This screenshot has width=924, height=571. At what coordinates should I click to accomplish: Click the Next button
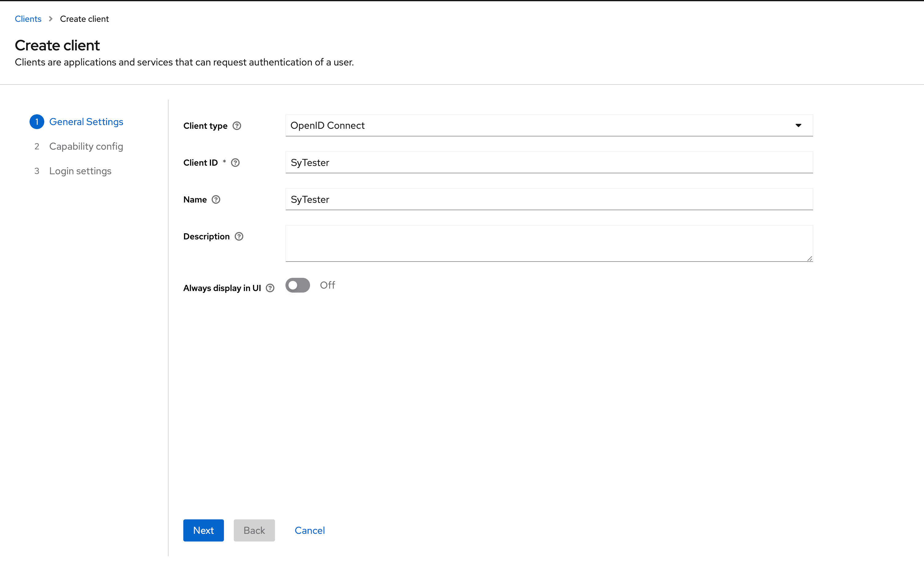203,530
